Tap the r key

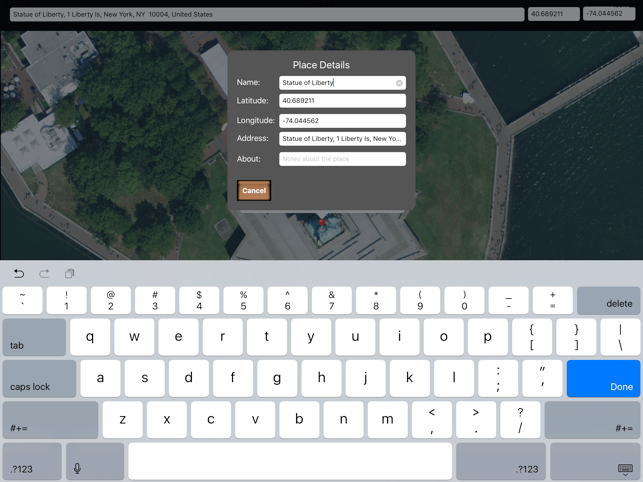[223, 337]
